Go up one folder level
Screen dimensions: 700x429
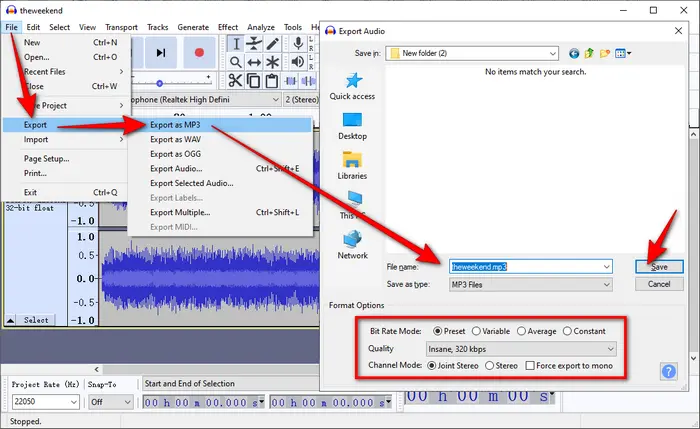pyautogui.click(x=589, y=54)
